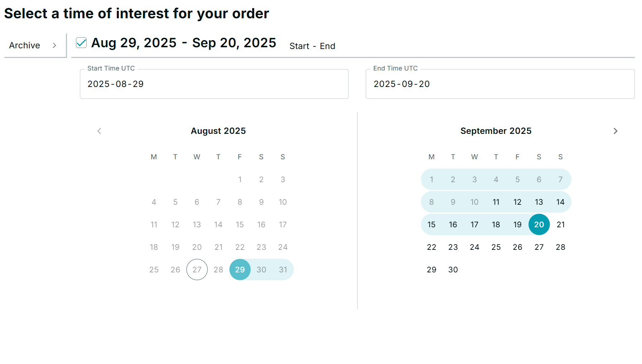This screenshot has width=642, height=364.
Task: Uncheck the date range checkbox
Action: [81, 43]
